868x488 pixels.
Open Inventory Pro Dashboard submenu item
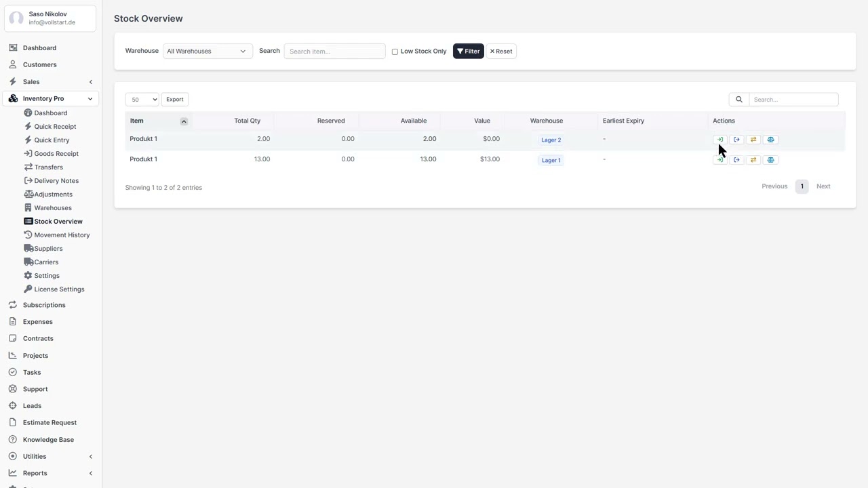[x=51, y=113]
